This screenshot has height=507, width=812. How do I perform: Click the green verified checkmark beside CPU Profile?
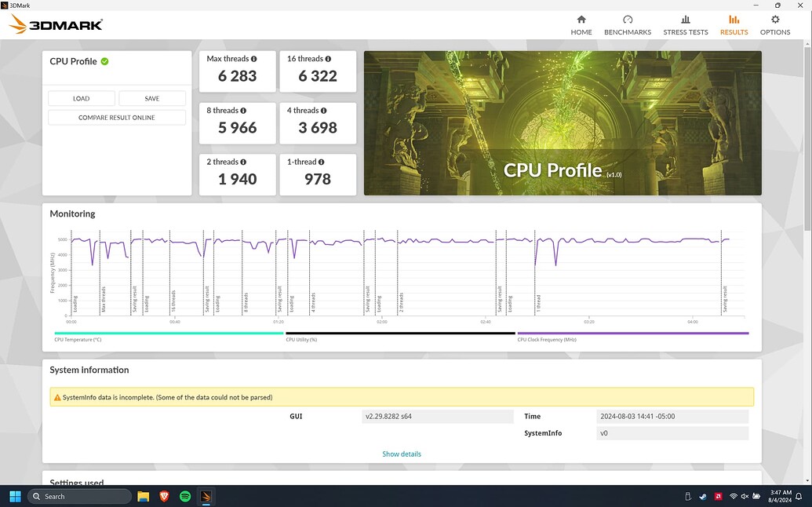(x=103, y=60)
